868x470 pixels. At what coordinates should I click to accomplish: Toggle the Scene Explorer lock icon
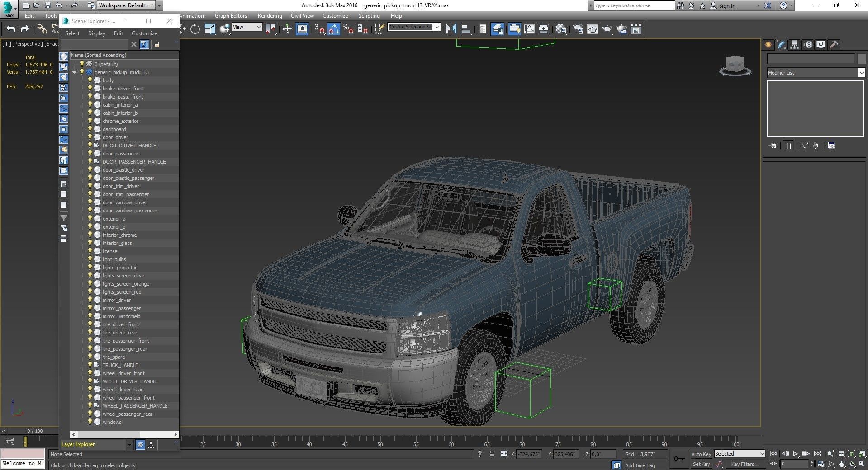[x=157, y=44]
